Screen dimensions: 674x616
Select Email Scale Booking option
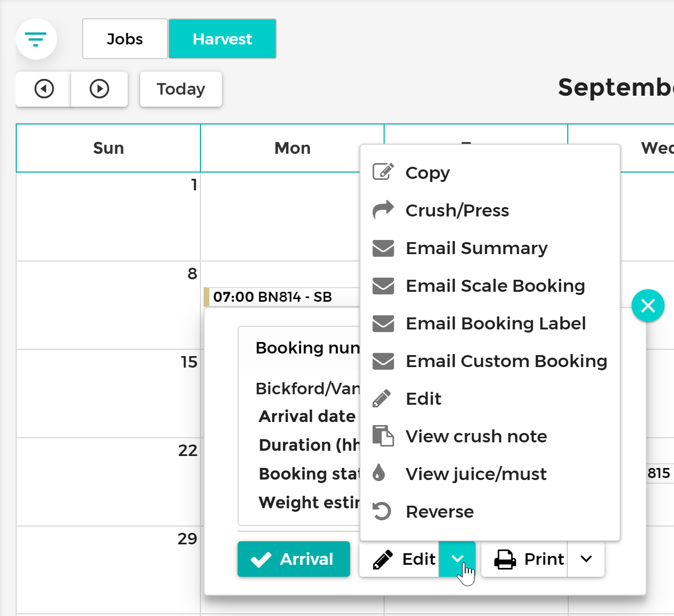pos(495,286)
